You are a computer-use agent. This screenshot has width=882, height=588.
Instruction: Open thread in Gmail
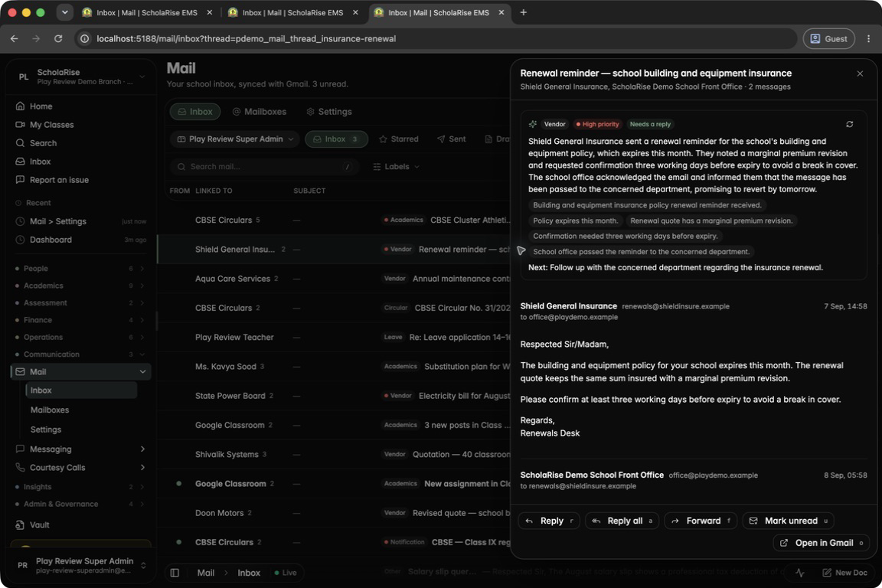click(x=822, y=543)
